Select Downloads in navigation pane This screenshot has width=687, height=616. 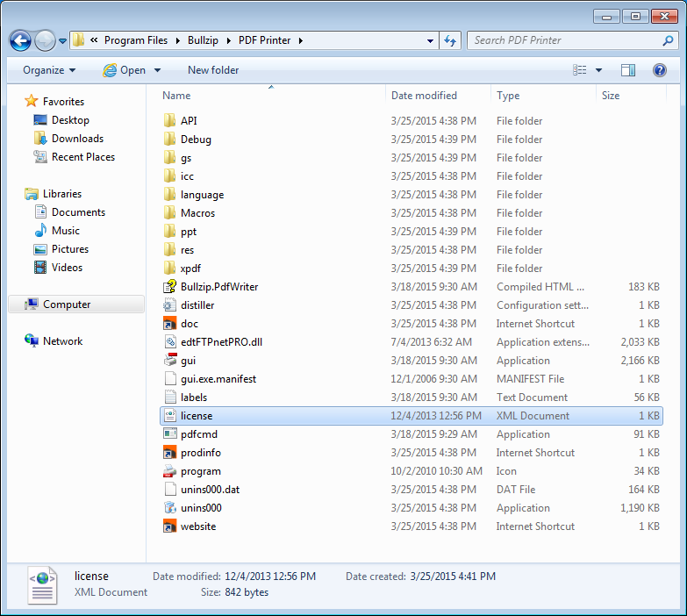coord(68,139)
